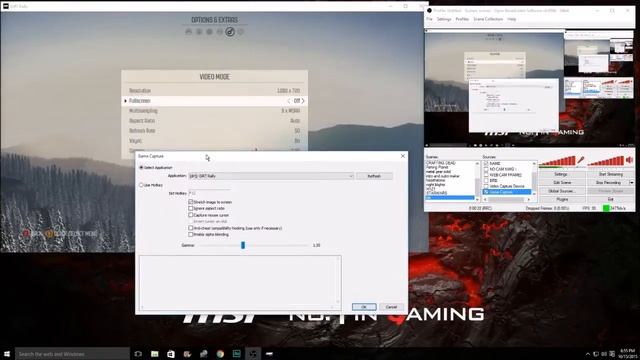
Task: Click Edit Scene in OBS
Action: point(561,182)
